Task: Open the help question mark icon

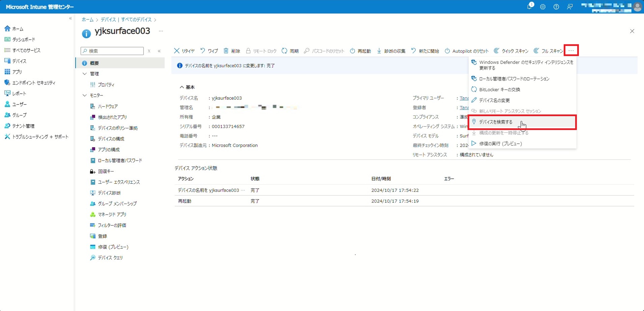Action: (x=556, y=7)
